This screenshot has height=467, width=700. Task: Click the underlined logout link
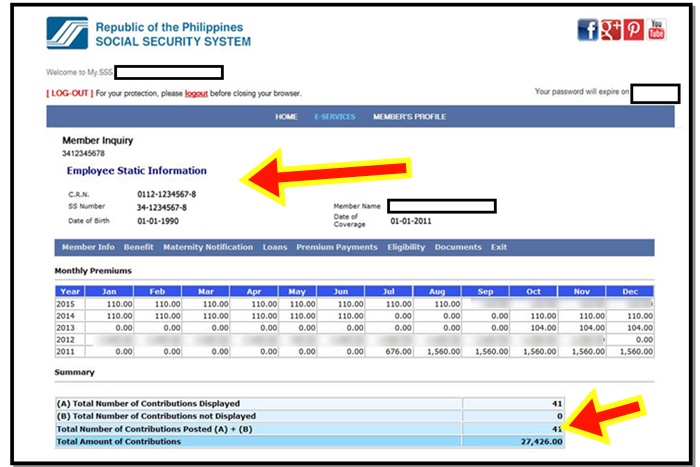196,93
